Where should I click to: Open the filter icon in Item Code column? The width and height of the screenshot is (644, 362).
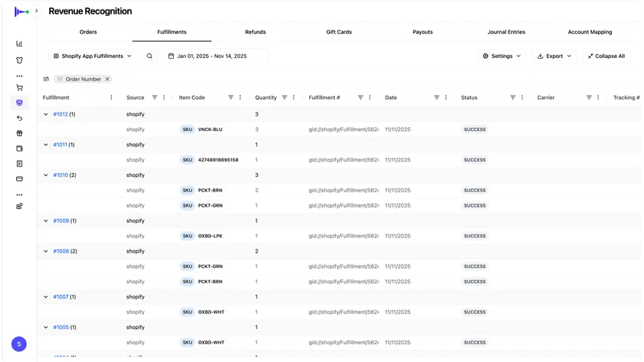coord(231,97)
